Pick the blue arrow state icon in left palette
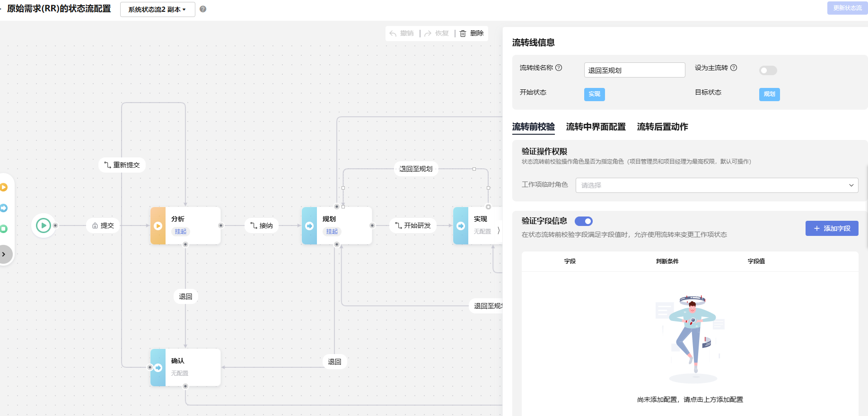The image size is (868, 416). click(x=4, y=208)
